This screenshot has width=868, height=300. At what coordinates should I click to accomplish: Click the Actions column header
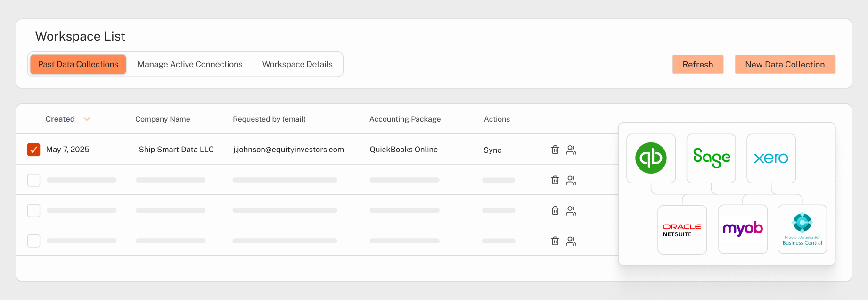(497, 119)
